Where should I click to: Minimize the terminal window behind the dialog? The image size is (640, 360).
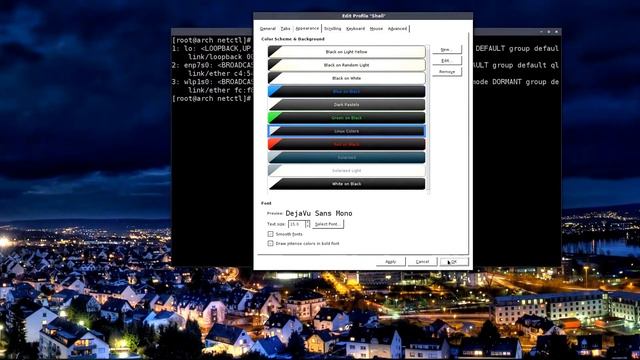541,32
